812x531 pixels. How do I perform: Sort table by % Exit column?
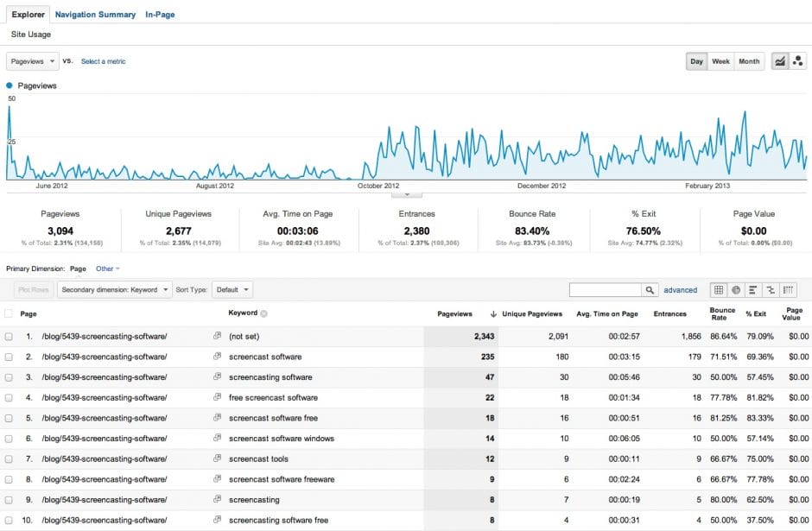756,313
